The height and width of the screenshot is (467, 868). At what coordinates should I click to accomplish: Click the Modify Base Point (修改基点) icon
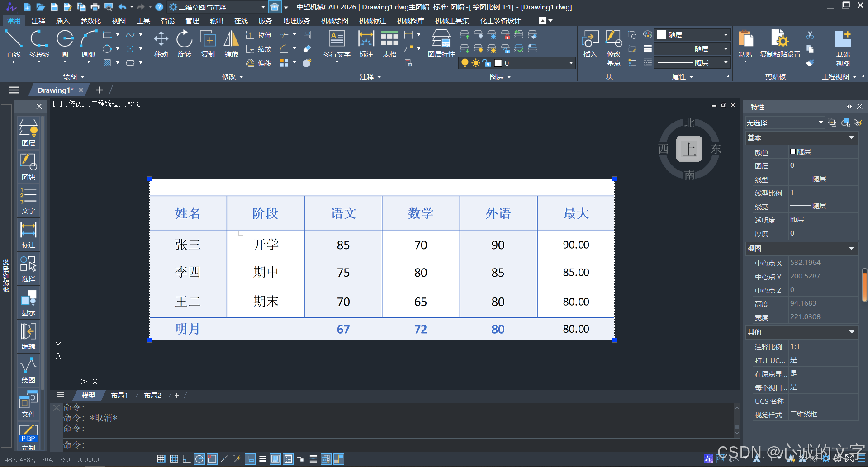pos(614,48)
